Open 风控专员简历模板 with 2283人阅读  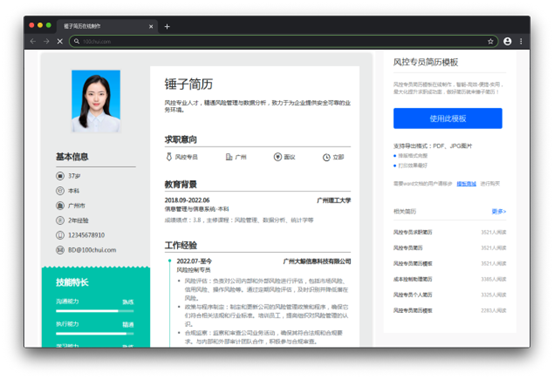[413, 310]
